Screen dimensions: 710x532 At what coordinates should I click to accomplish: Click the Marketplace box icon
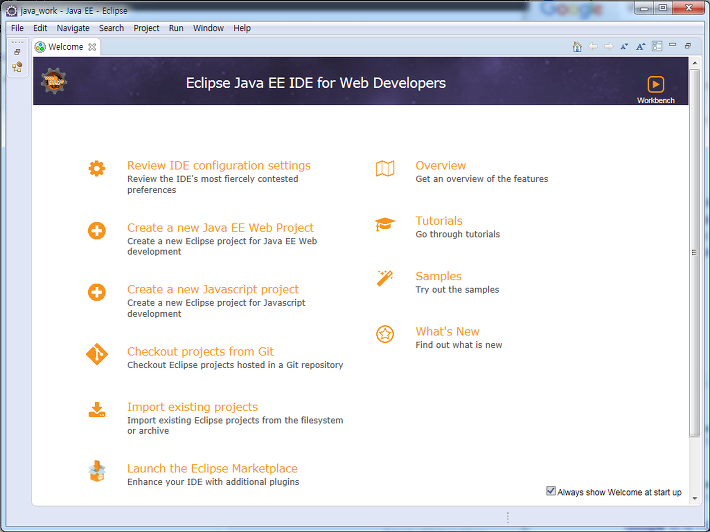point(96,471)
